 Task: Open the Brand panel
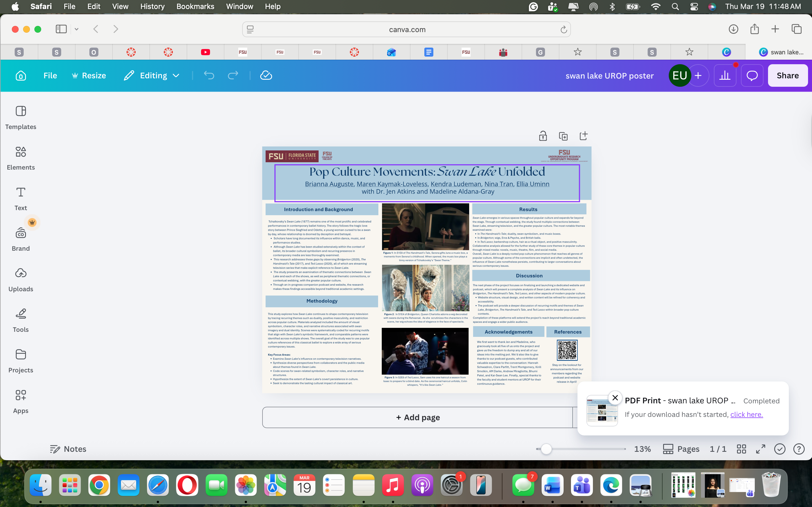tap(21, 239)
